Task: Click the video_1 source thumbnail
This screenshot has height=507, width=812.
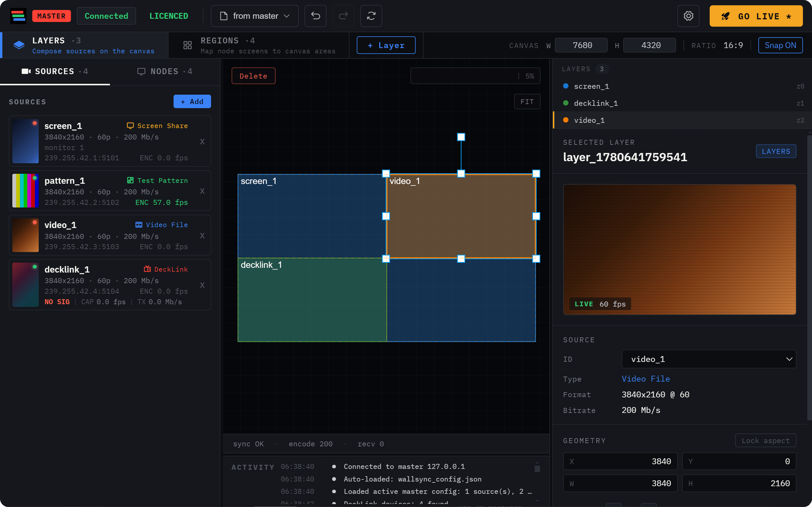Action: [26, 235]
